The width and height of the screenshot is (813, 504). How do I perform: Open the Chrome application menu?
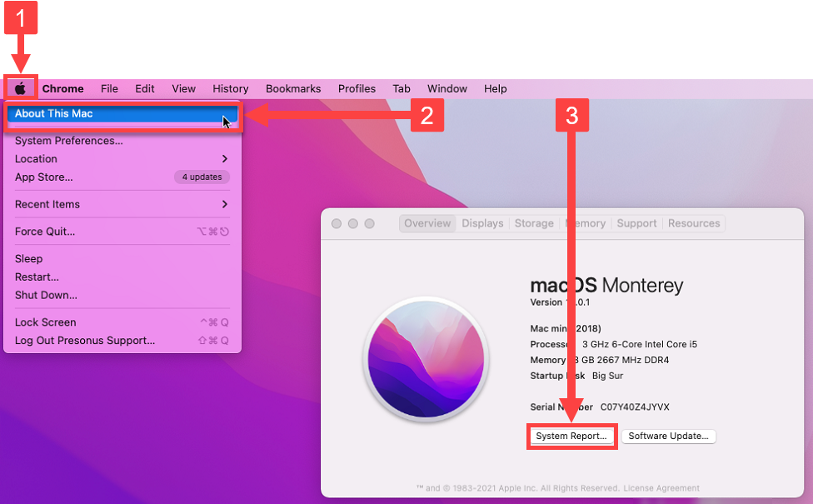[62, 88]
